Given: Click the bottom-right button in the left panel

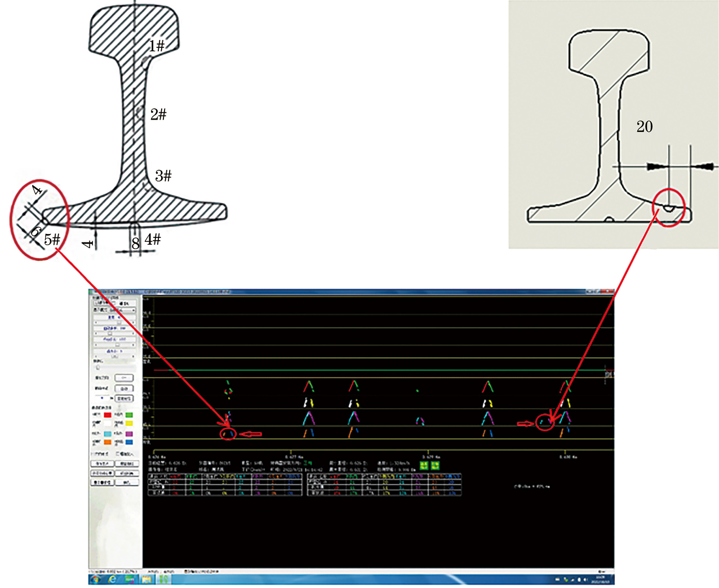Looking at the screenshot, I should click(x=127, y=483).
